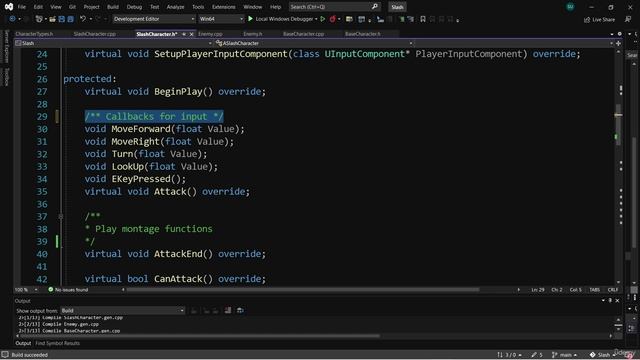Close the SlashCharacter.h tab
The width and height of the screenshot is (640, 360).
tap(191, 34)
